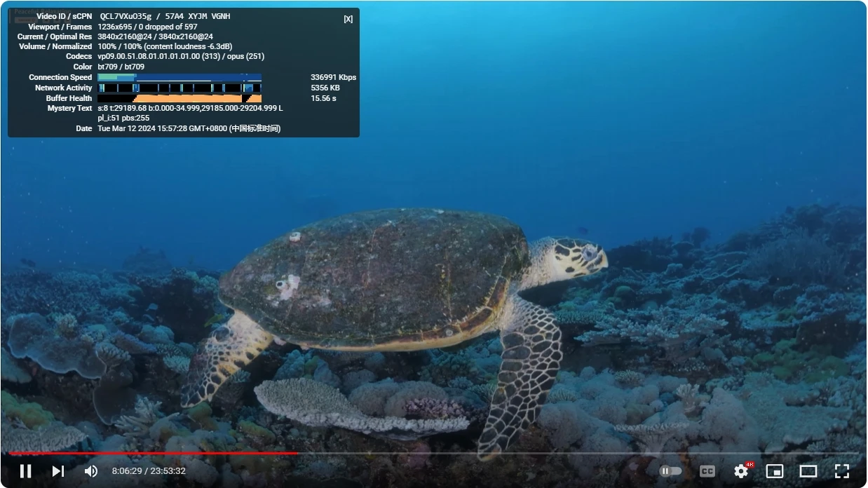Turn on closed captions with CC button

[x=707, y=471]
